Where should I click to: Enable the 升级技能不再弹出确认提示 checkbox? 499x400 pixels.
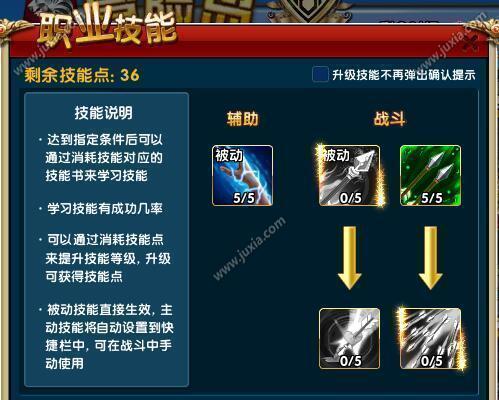coord(320,74)
